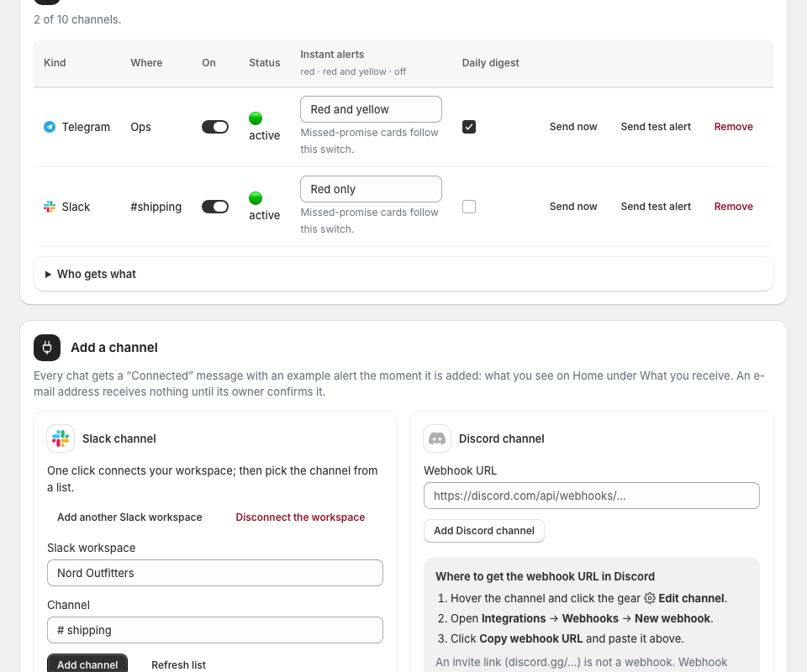This screenshot has width=807, height=672.
Task: Click the 'Where' column header
Action: (146, 63)
